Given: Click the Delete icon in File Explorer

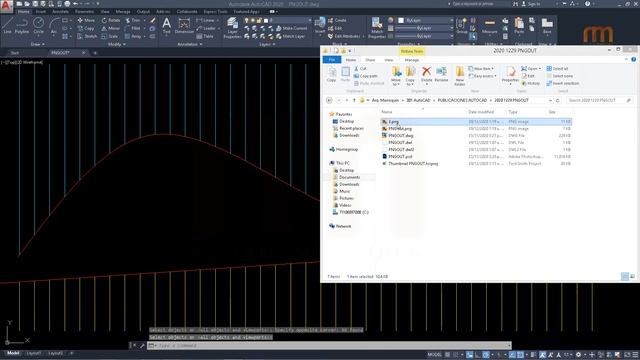Looking at the screenshot, I should point(427,75).
